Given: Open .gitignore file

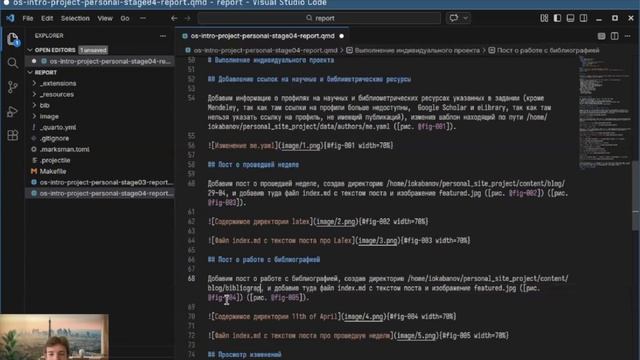Looking at the screenshot, I should pyautogui.click(x=55, y=138).
